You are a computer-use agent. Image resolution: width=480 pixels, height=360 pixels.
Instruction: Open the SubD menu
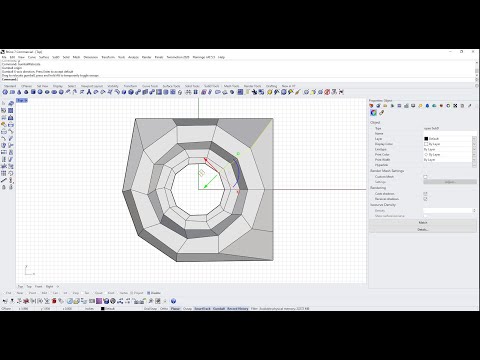pyautogui.click(x=56, y=57)
